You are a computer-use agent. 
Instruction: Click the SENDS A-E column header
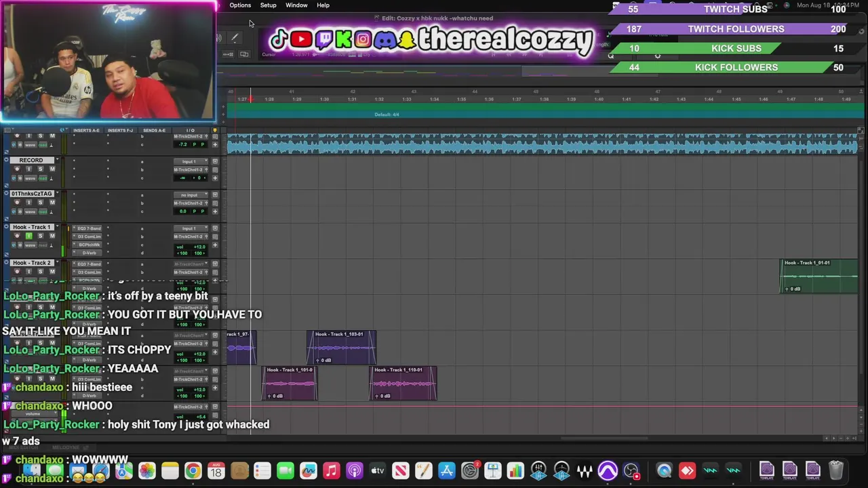(x=154, y=130)
